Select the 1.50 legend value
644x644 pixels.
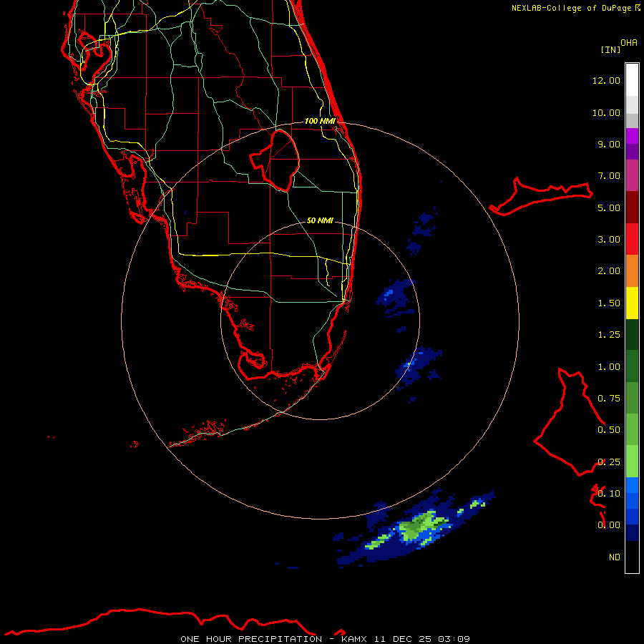[x=609, y=303]
